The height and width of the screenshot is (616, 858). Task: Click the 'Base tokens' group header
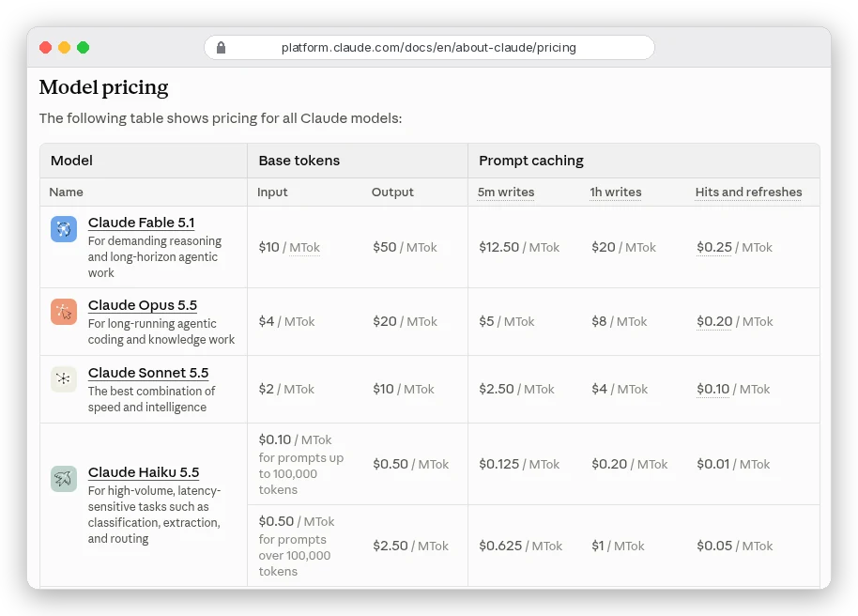point(299,161)
